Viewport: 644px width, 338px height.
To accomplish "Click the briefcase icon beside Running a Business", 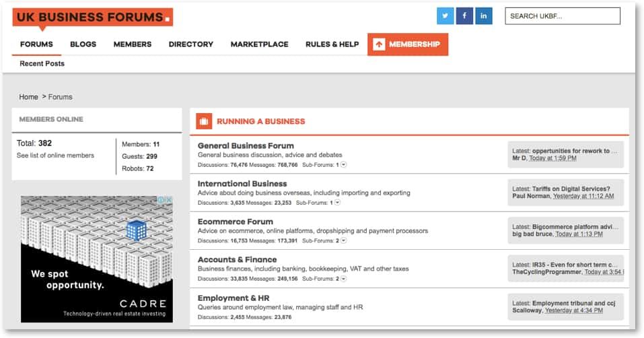I will [x=204, y=121].
